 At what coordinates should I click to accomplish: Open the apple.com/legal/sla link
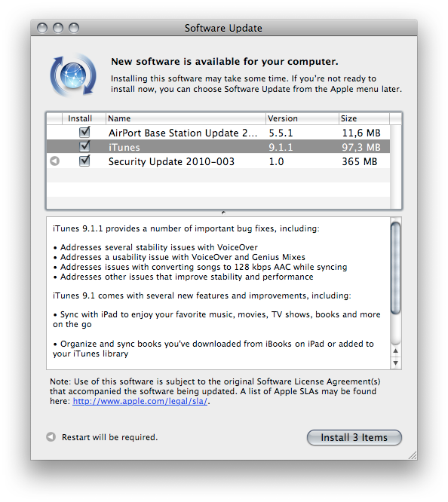[x=140, y=401]
